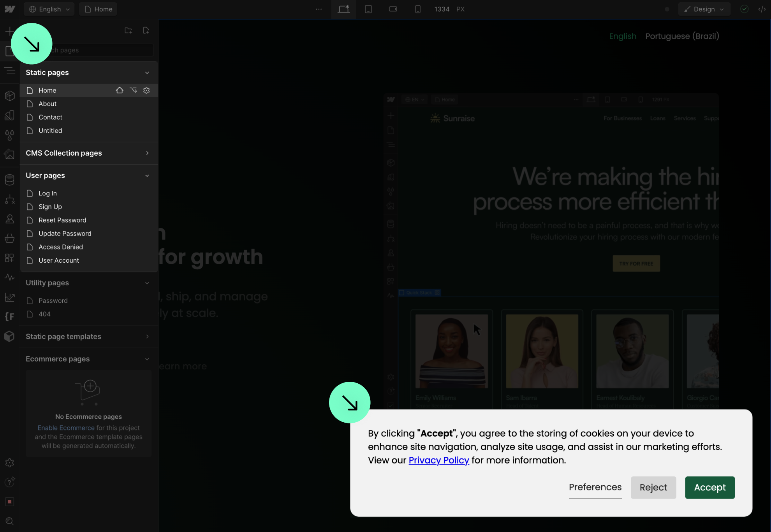Open the Design mode dropdown
This screenshot has height=532, width=771.
pyautogui.click(x=704, y=9)
